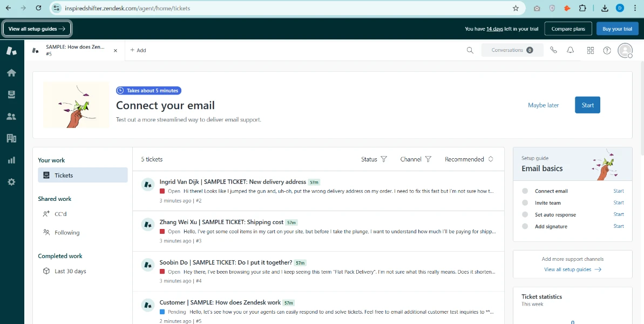
Task: Click the 5 tickets count label
Action: [x=152, y=159]
